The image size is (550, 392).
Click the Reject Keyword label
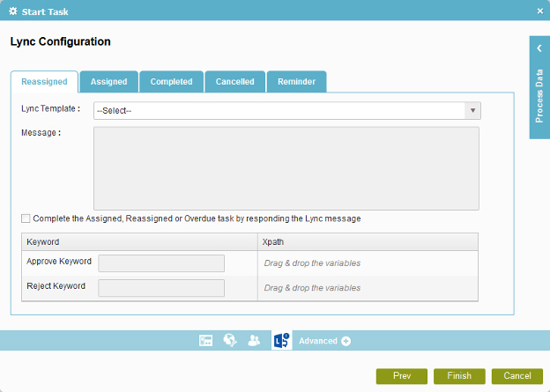click(x=56, y=285)
